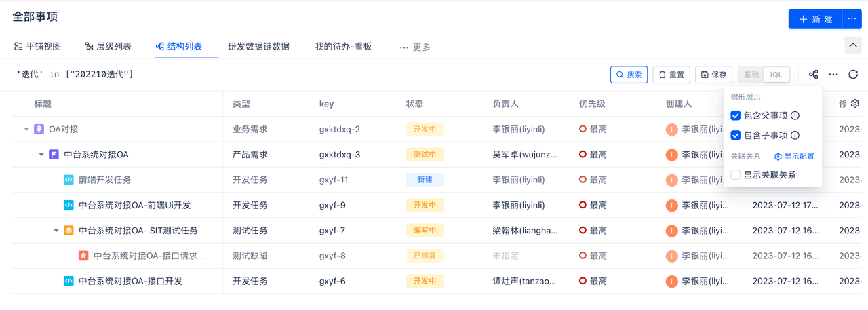Click info icon beside 包含父事项

pyautogui.click(x=795, y=116)
